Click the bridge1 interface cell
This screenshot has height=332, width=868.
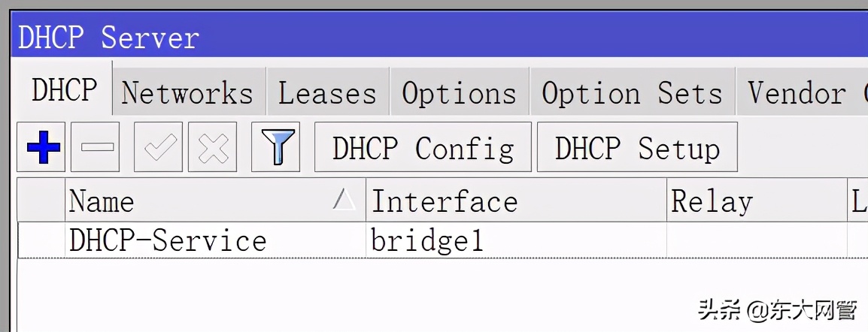pos(426,240)
